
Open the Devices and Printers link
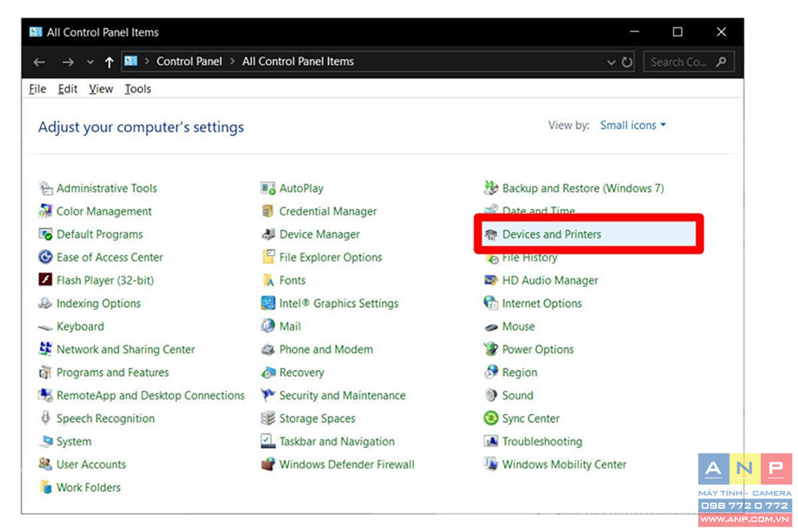click(551, 234)
